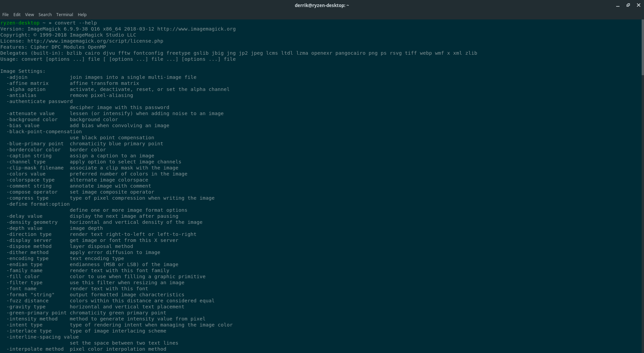Viewport: 644px width, 353px height.
Task: Click the Features line listing Cipher DPC Modules
Action: (54, 47)
